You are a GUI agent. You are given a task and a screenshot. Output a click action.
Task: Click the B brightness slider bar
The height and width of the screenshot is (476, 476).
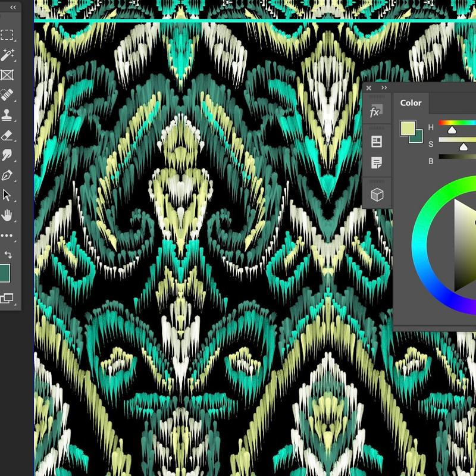pos(457,156)
